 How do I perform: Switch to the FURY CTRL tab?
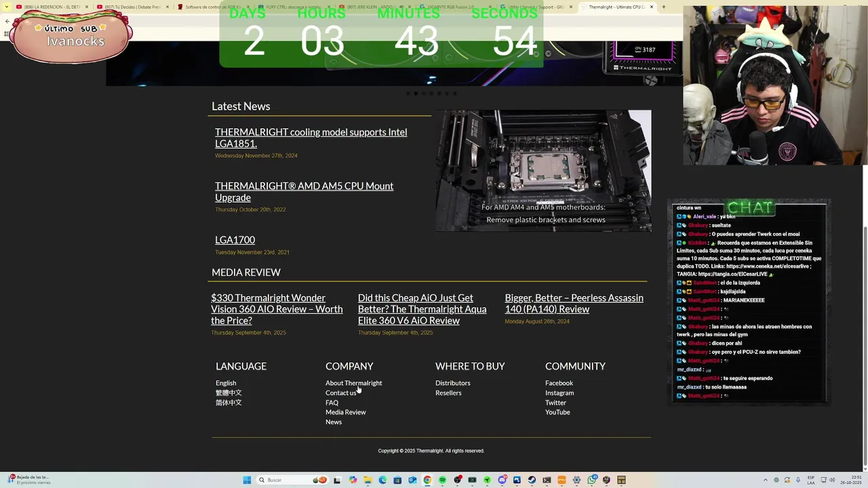(295, 7)
